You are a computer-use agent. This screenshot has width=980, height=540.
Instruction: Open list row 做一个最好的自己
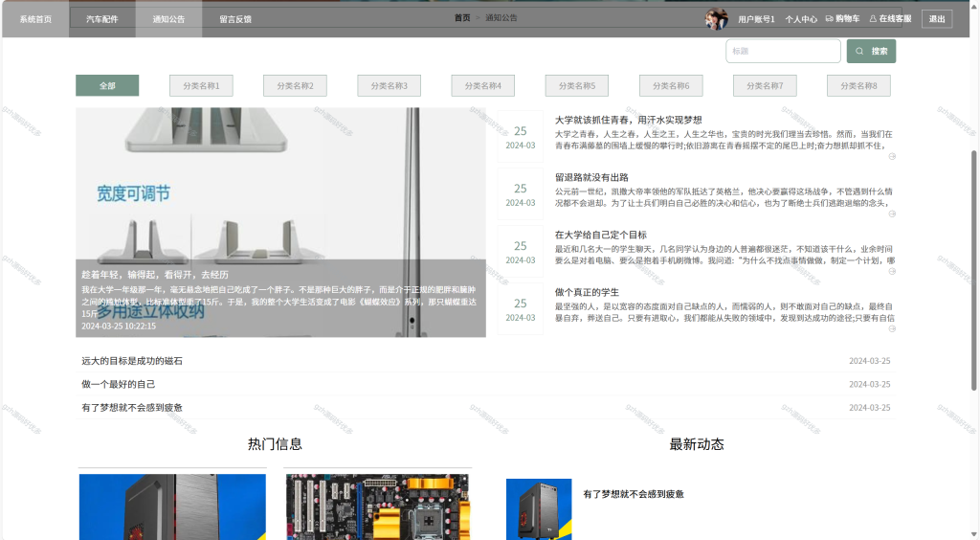click(485, 384)
